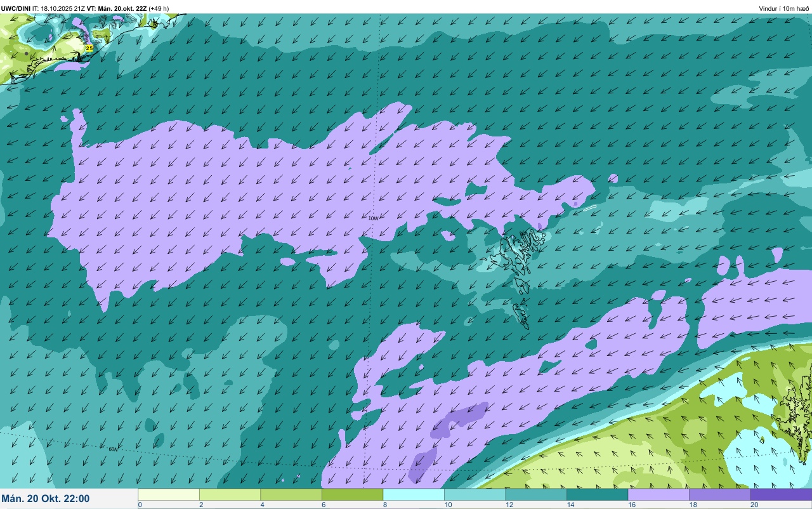Image resolution: width=812 pixels, height=509 pixels.
Task: Select the 10–12 m/s light teal legend swatch
Action: click(x=475, y=494)
